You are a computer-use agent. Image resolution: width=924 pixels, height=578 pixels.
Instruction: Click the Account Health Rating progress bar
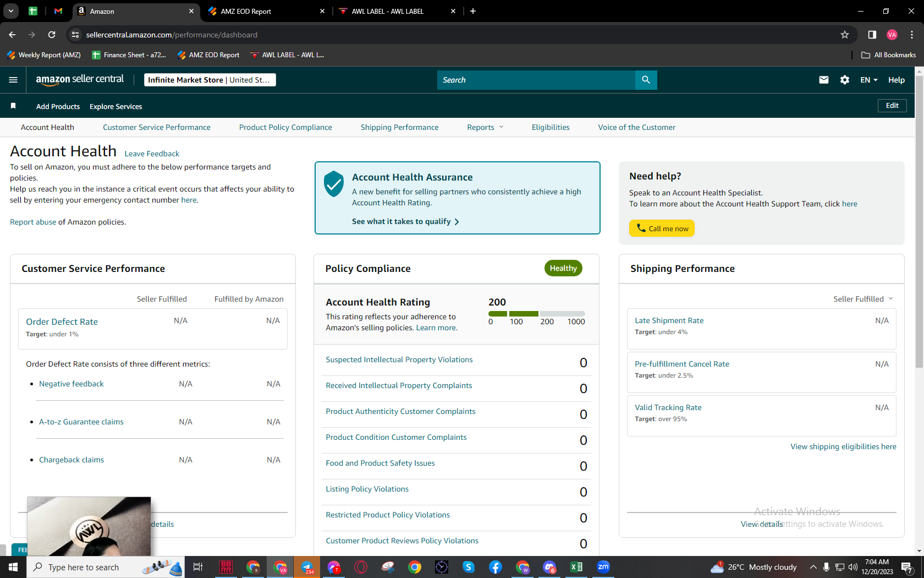(x=537, y=314)
